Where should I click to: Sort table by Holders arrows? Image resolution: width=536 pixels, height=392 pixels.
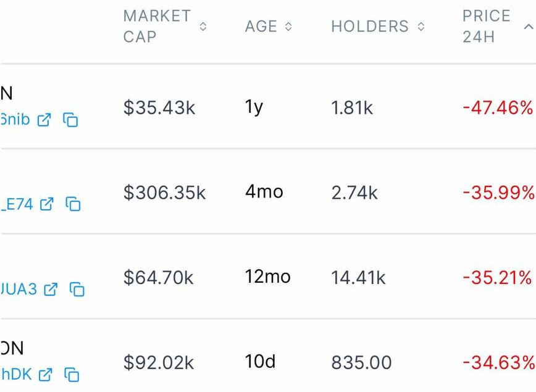[421, 27]
